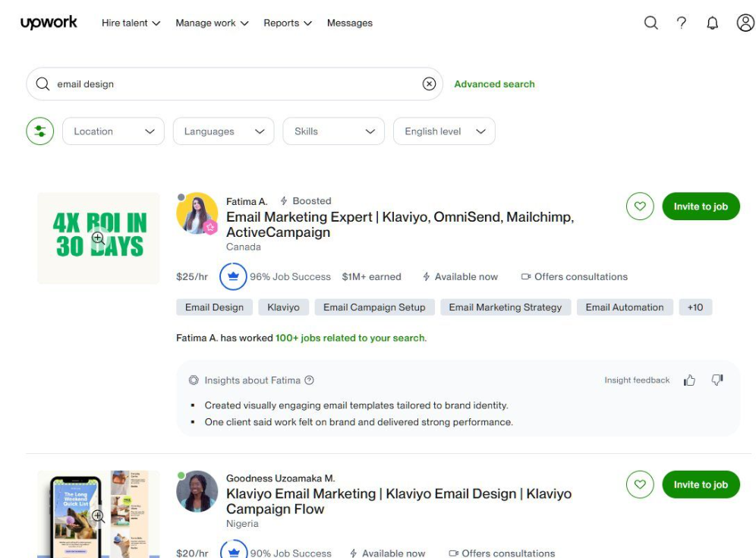Open the Languages filter dropdown
The width and height of the screenshot is (756, 558).
(224, 131)
